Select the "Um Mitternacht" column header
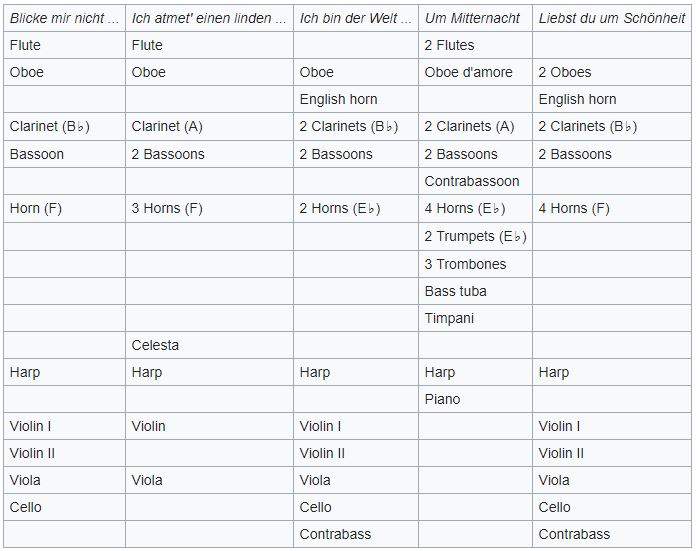The height and width of the screenshot is (551, 698). coord(472,18)
